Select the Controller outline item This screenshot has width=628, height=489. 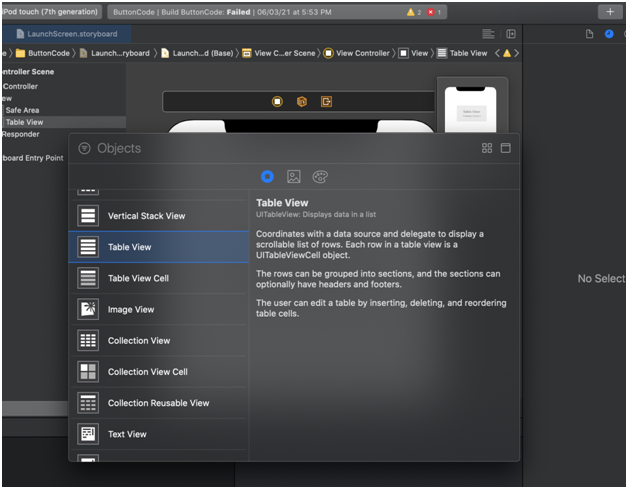point(20,86)
